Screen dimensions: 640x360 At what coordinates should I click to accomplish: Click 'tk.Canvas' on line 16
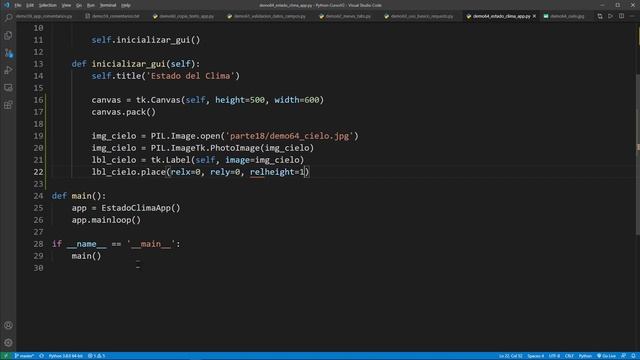pos(158,100)
